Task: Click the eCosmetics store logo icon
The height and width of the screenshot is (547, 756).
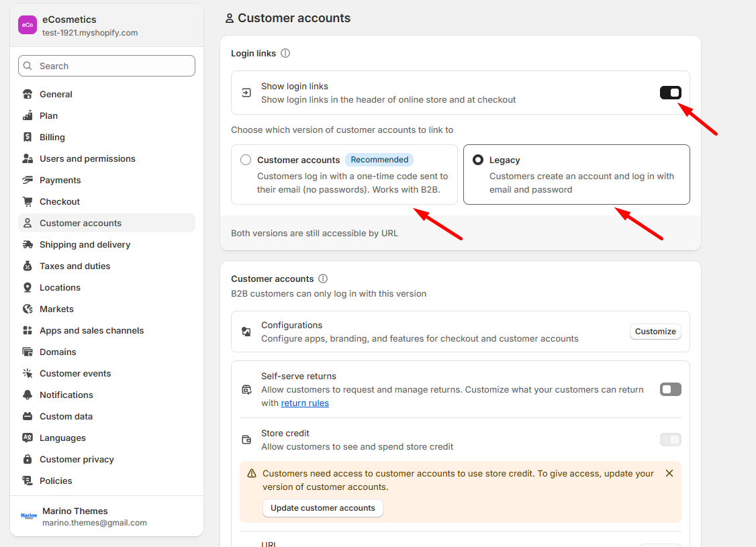Action: [28, 25]
